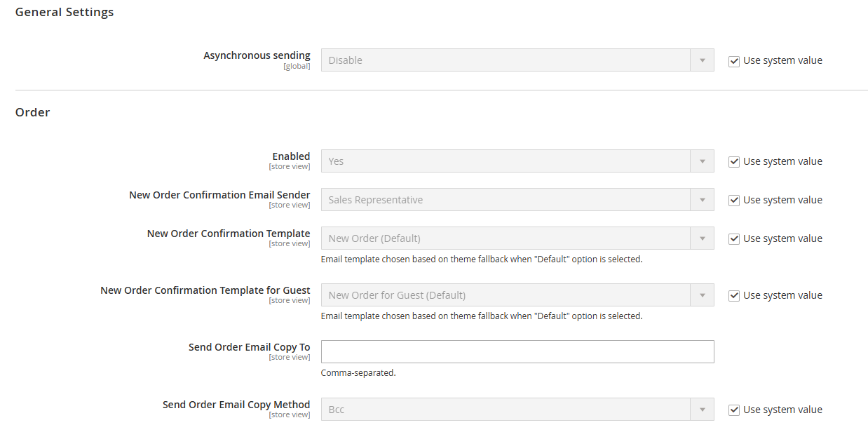Uncheck Use system value for Asynchronous sending

pyautogui.click(x=734, y=61)
